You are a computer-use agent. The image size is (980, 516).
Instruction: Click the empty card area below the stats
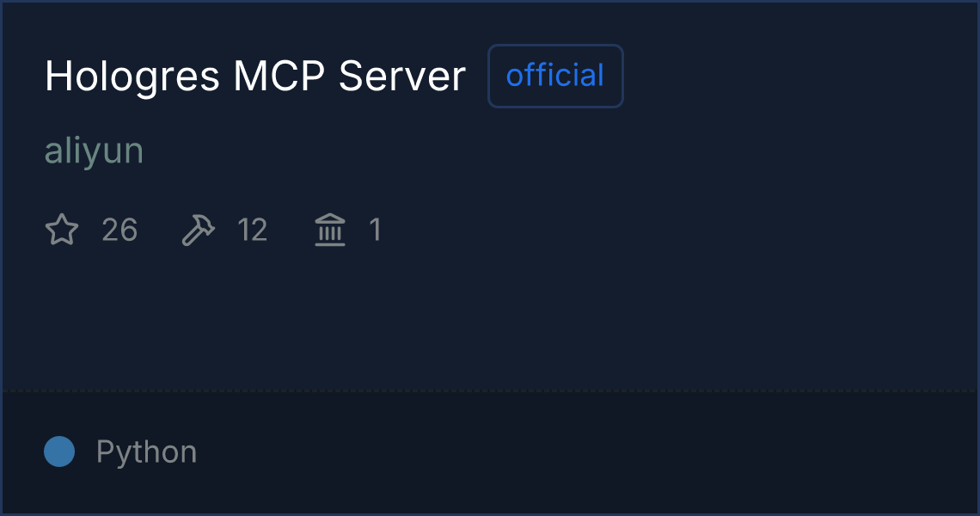490,319
